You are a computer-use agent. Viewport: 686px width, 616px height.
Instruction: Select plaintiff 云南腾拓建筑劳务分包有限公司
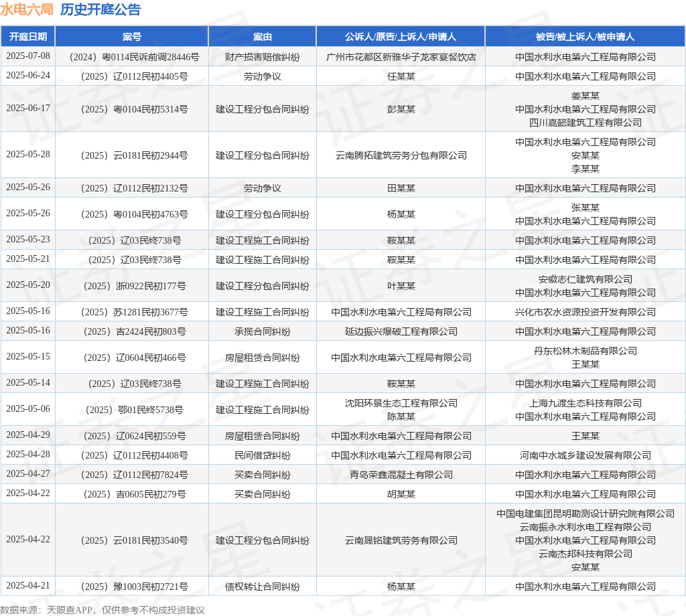(401, 155)
